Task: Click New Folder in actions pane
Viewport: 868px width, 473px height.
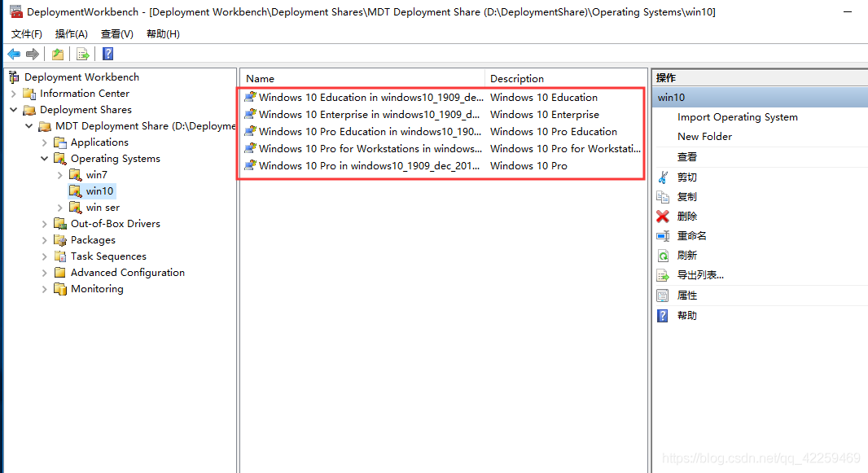Action: click(704, 137)
